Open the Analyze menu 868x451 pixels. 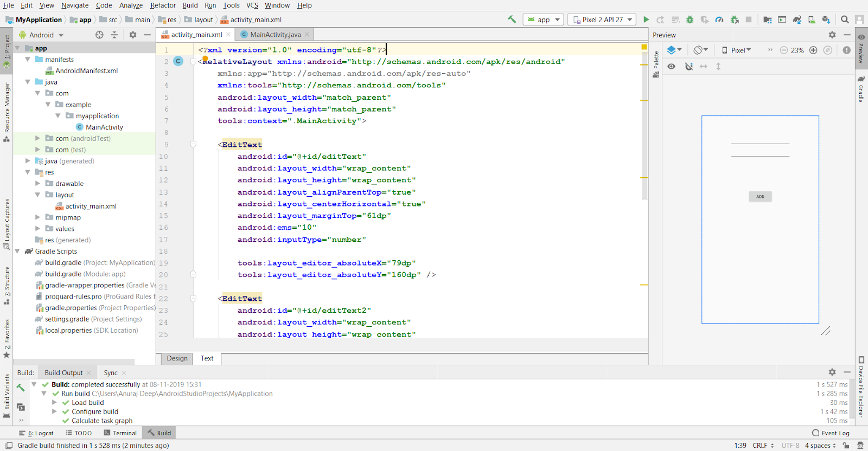[131, 5]
